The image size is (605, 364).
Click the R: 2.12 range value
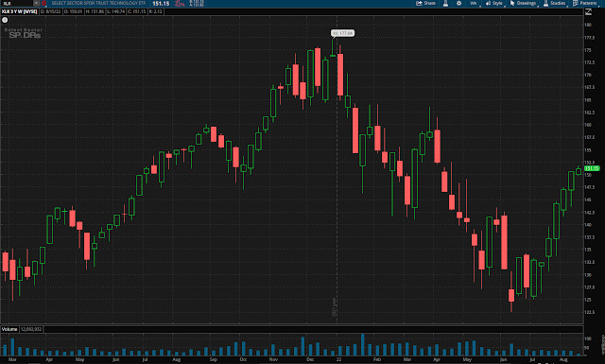pyautogui.click(x=155, y=11)
